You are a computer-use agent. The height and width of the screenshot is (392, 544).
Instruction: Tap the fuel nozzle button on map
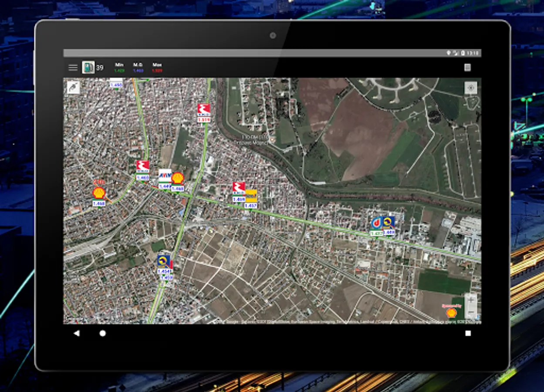(73, 88)
